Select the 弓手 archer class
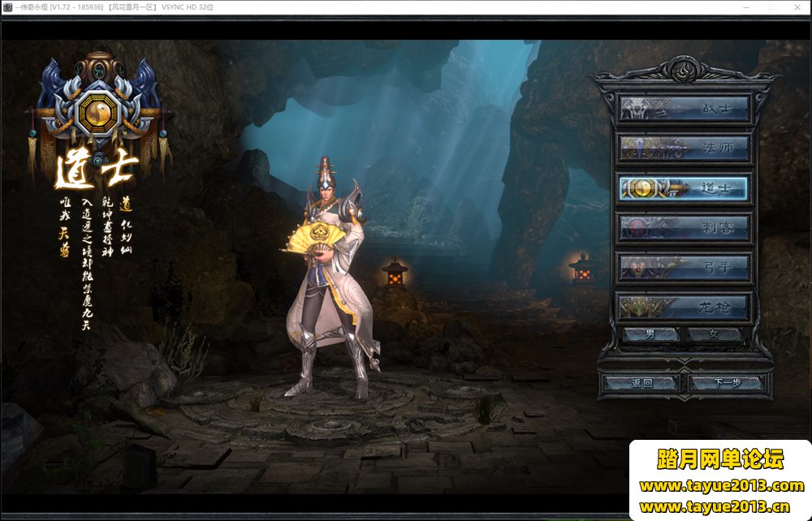This screenshot has width=812, height=521. point(684,267)
